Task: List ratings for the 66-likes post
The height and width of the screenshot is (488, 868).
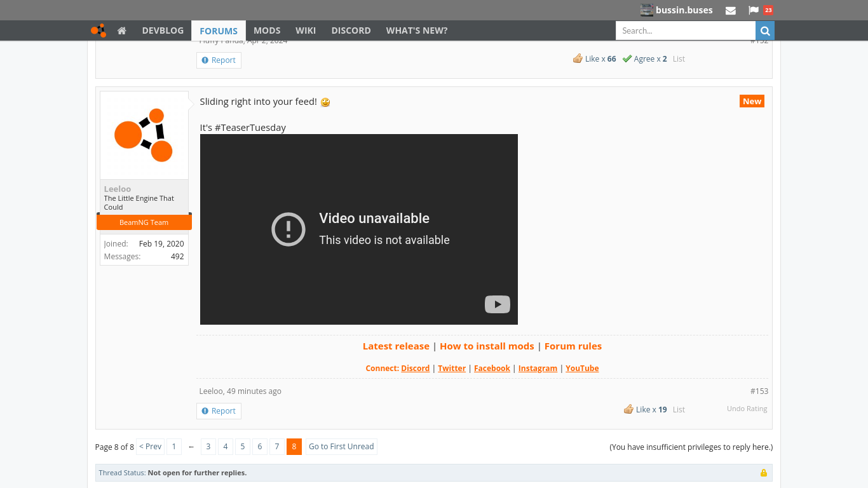Action: (679, 58)
